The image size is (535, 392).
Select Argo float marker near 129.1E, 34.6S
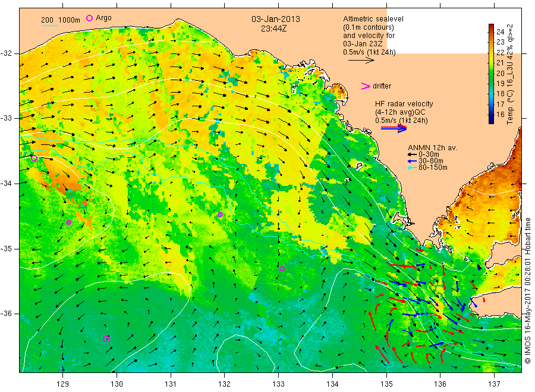[68, 222]
